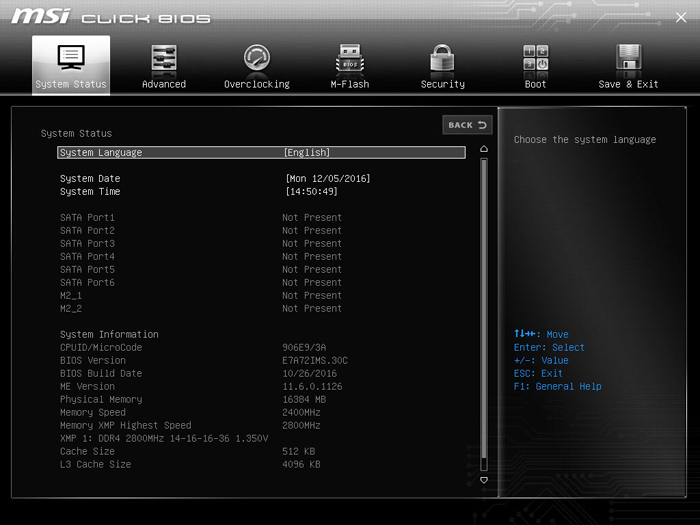This screenshot has height=525, width=700.
Task: Open the Security padlock icon
Action: [x=443, y=58]
